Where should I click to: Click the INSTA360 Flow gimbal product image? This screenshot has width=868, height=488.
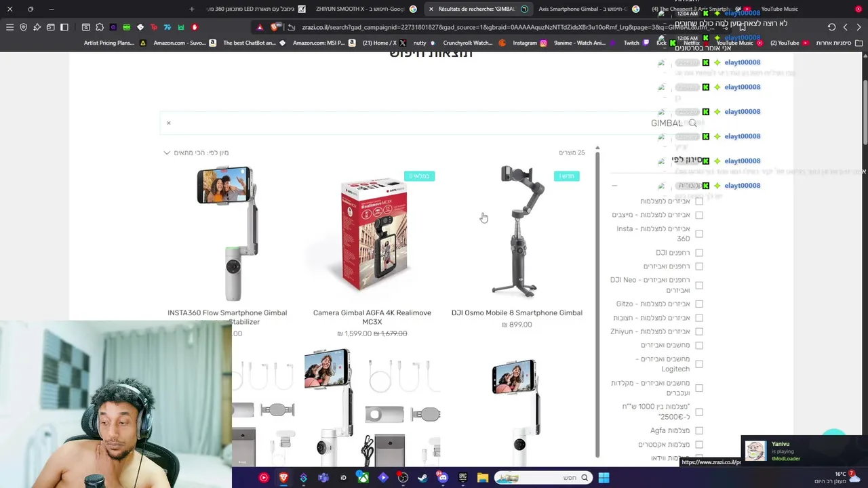(x=227, y=232)
